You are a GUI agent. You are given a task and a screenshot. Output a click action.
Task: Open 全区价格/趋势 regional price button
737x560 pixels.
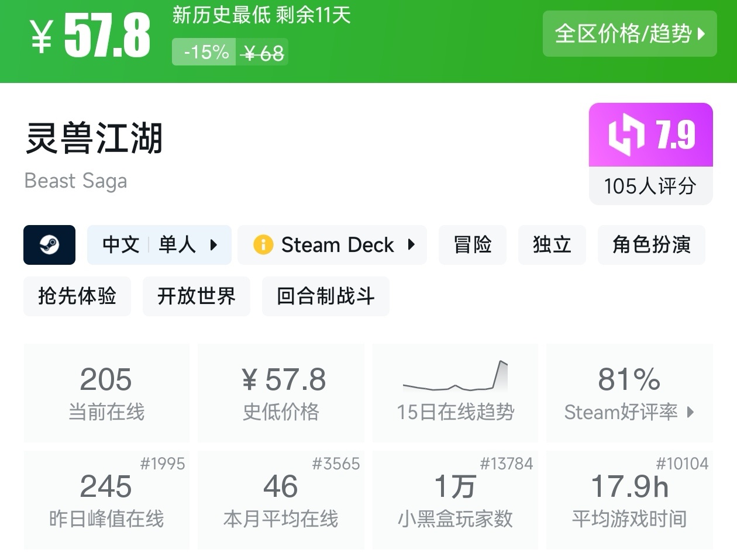[629, 34]
